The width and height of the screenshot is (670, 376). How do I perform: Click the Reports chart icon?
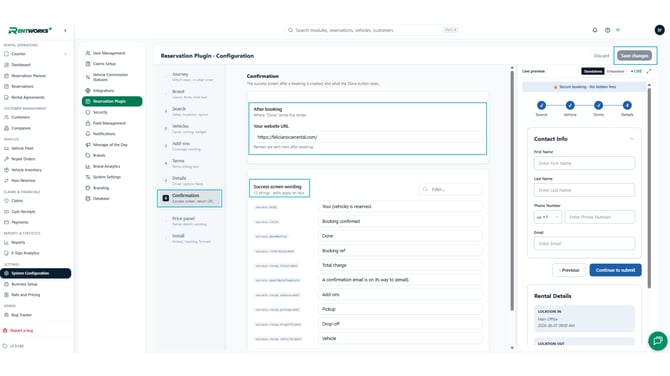pyautogui.click(x=6, y=242)
